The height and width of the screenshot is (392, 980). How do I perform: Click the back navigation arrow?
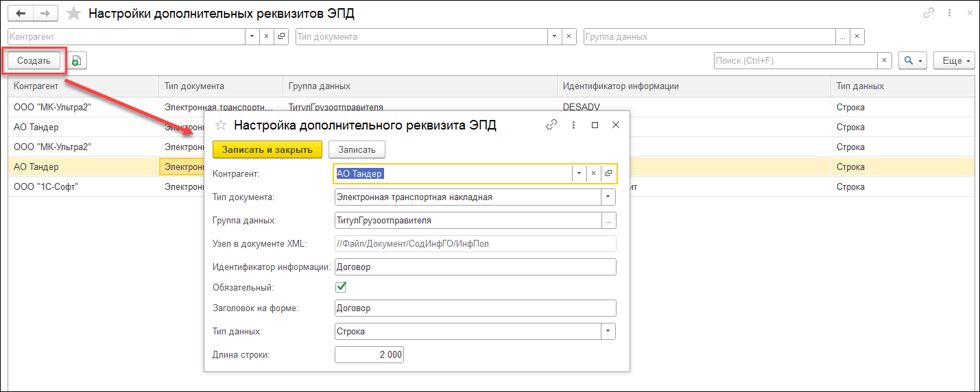[x=21, y=13]
